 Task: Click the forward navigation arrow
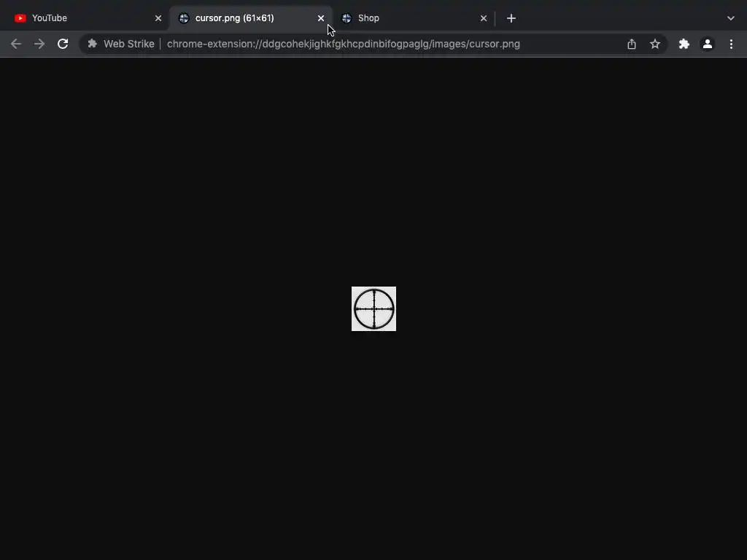click(39, 44)
